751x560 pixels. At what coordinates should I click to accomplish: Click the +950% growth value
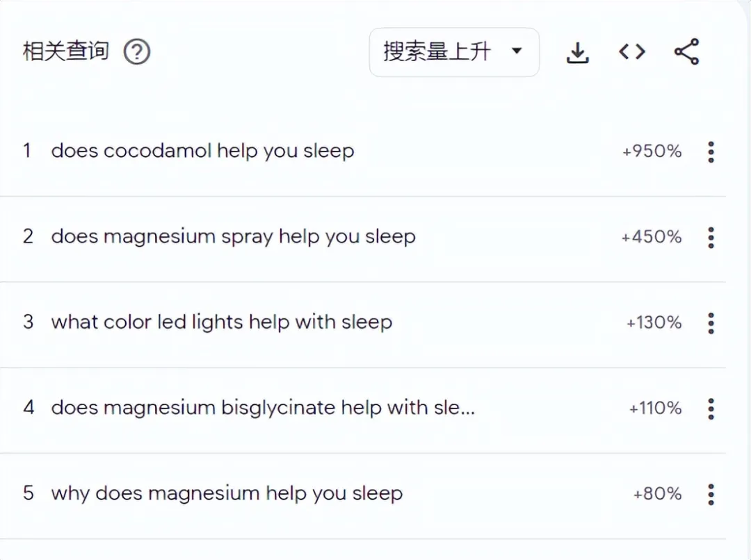[x=652, y=151]
